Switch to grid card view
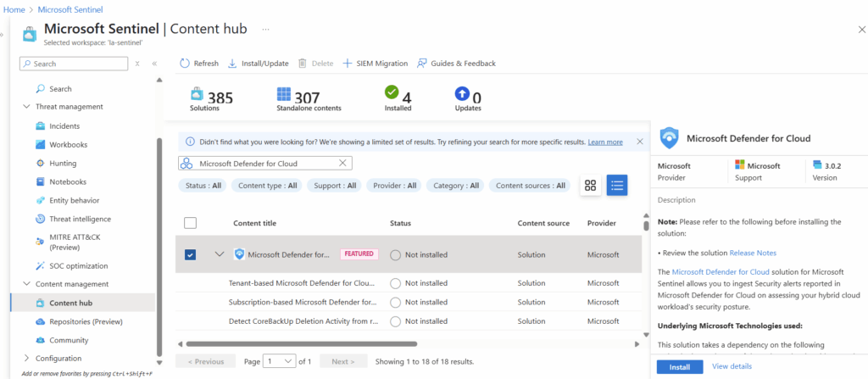Image resolution: width=868 pixels, height=379 pixels. [x=590, y=186]
